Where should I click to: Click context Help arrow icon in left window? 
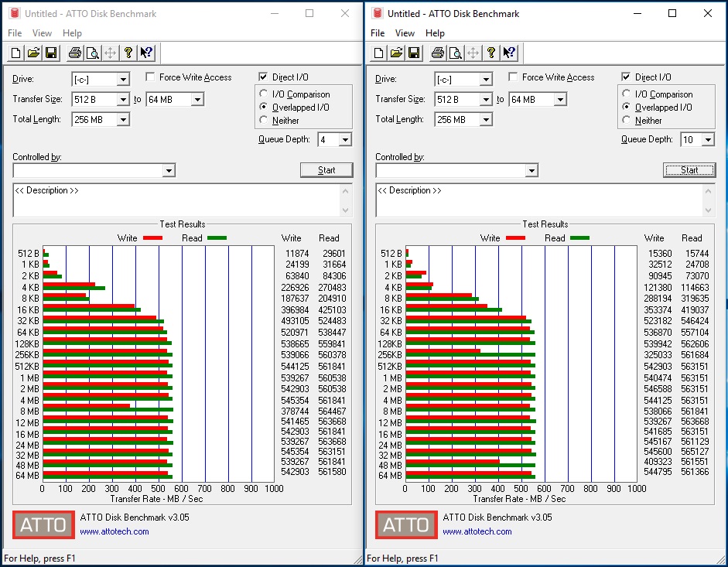pos(146,53)
